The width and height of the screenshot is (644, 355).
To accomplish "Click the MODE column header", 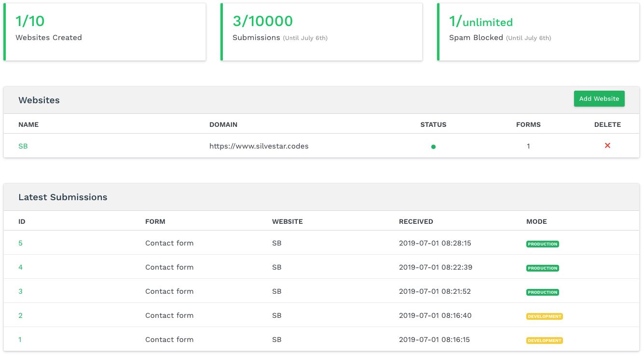I will click(536, 222).
